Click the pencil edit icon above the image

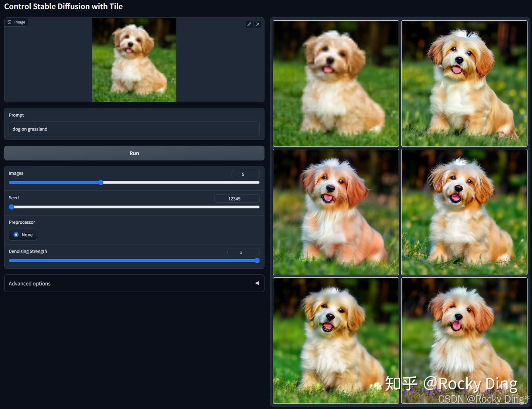[249, 24]
